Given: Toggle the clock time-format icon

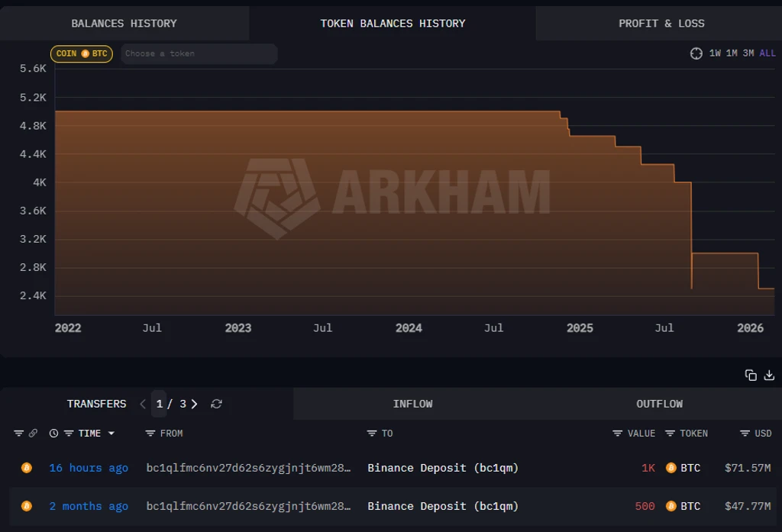Looking at the screenshot, I should 54,434.
